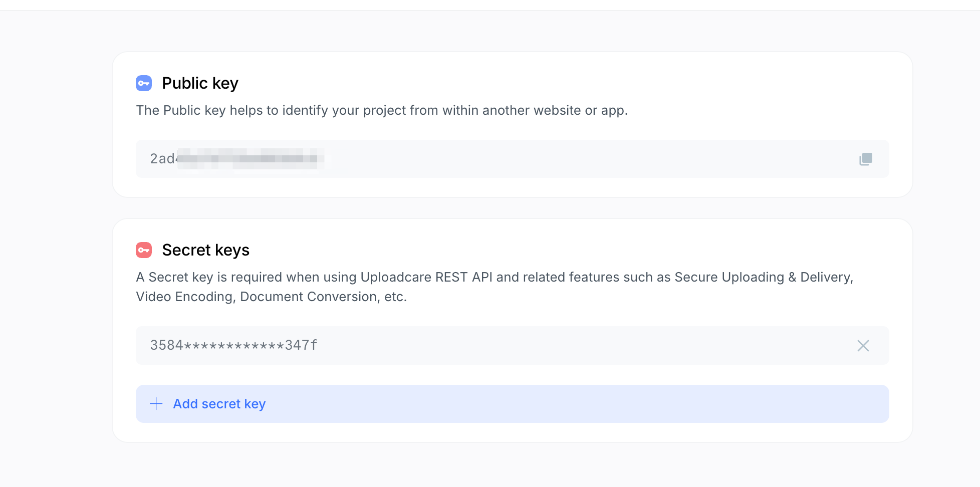Viewport: 980px width, 487px height.
Task: Click the Secret keys heading
Action: coord(205,250)
